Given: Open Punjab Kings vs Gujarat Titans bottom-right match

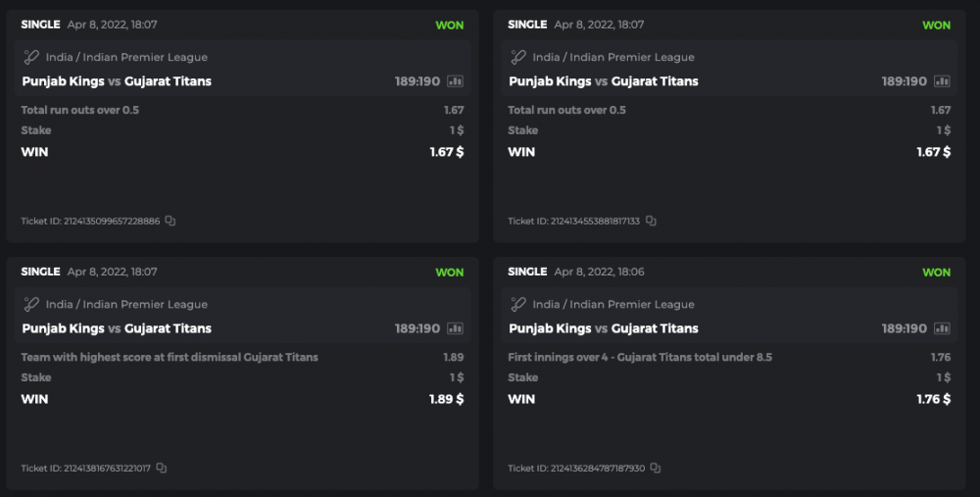Looking at the screenshot, I should tap(604, 328).
